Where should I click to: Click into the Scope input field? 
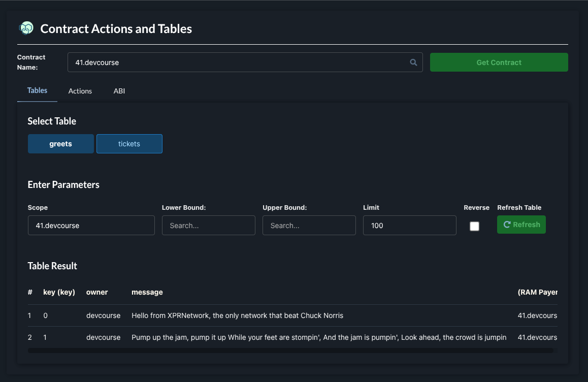click(91, 226)
